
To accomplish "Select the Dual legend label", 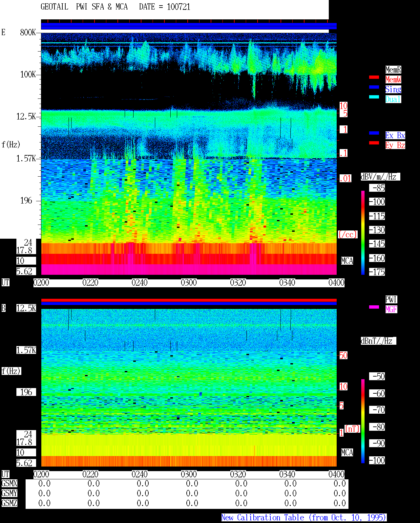I will pyautogui.click(x=393, y=99).
